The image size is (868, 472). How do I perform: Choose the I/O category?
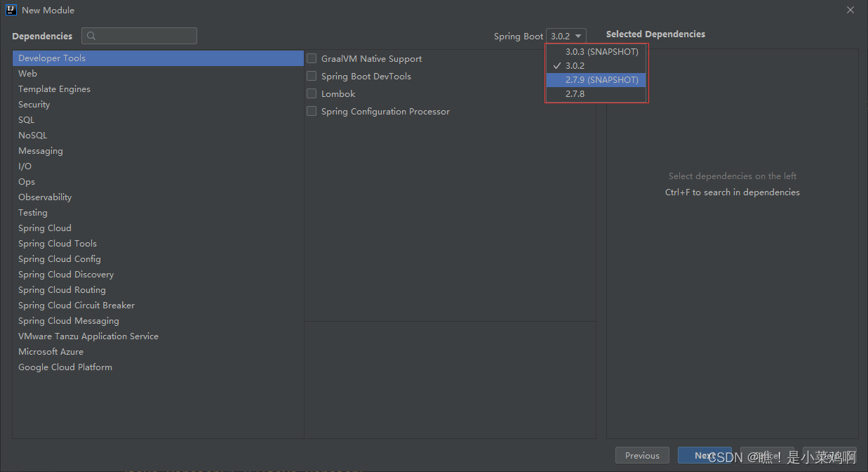158,166
